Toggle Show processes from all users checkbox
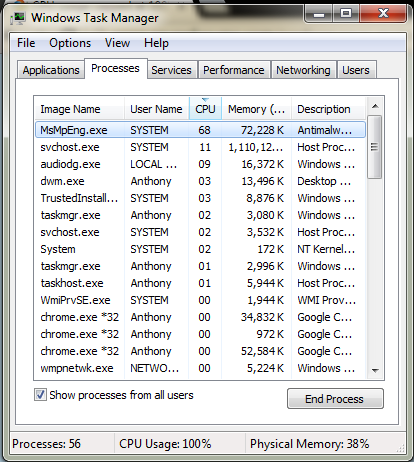The height and width of the screenshot is (462, 414). pos(40,395)
